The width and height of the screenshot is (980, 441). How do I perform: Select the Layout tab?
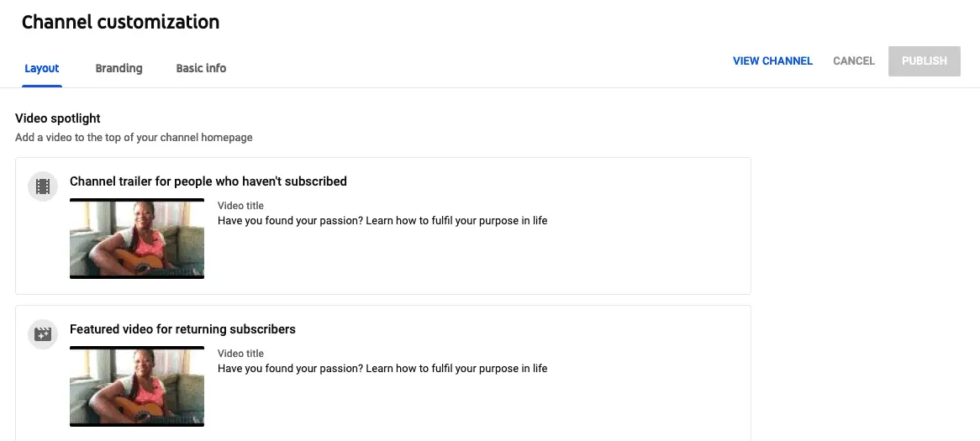click(42, 68)
